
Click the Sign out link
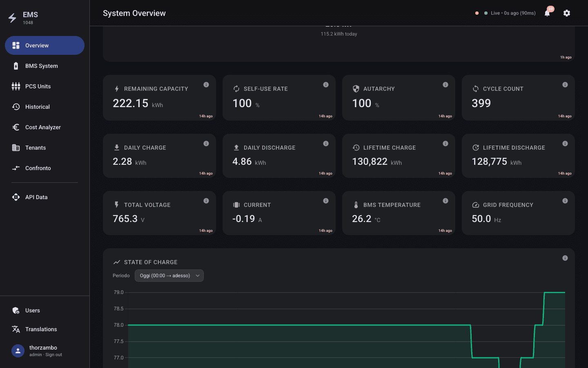pyautogui.click(x=53, y=355)
